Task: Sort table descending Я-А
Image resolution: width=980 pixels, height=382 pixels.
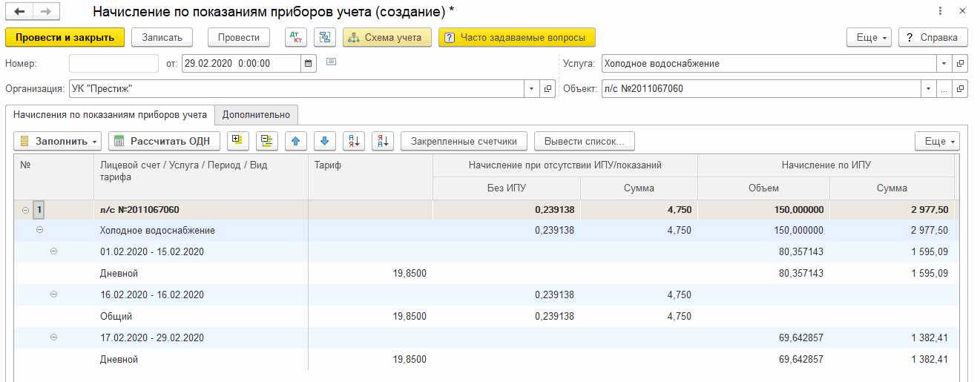Action: (x=383, y=141)
